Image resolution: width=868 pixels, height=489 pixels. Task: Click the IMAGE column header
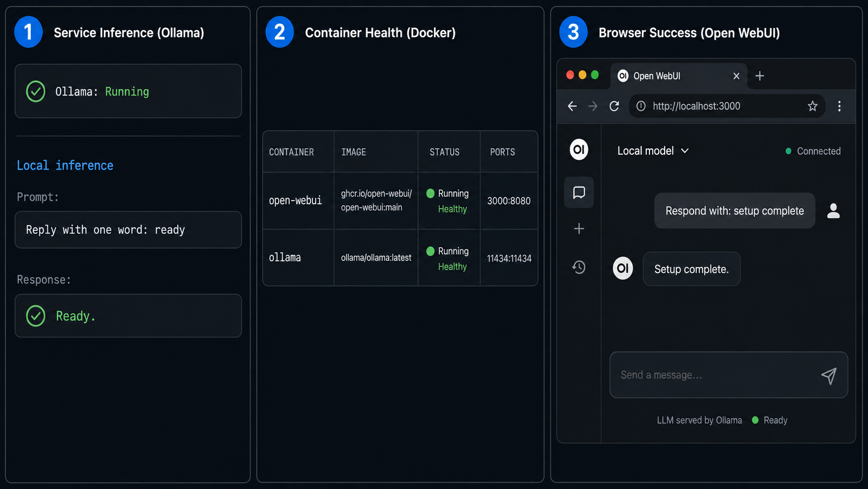pos(354,152)
